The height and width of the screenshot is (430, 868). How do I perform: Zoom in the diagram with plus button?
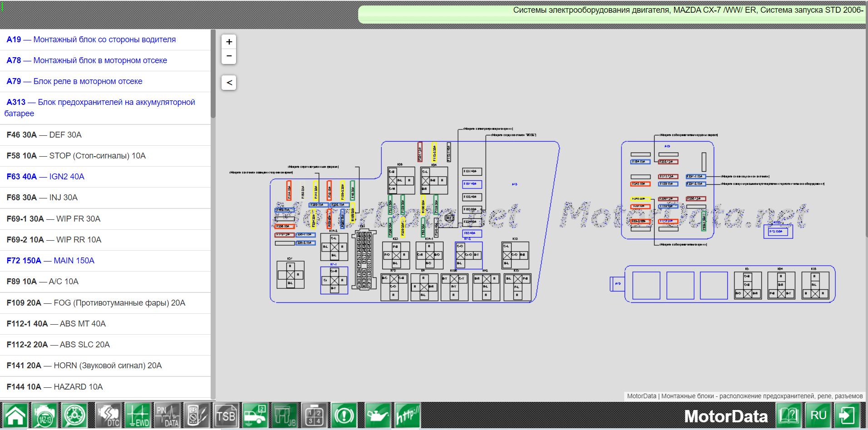pyautogui.click(x=229, y=42)
